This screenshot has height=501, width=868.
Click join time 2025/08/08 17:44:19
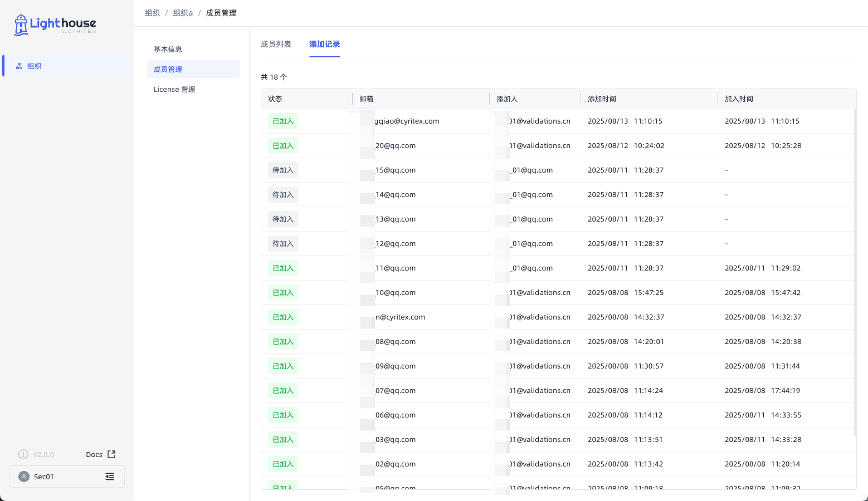pos(762,390)
